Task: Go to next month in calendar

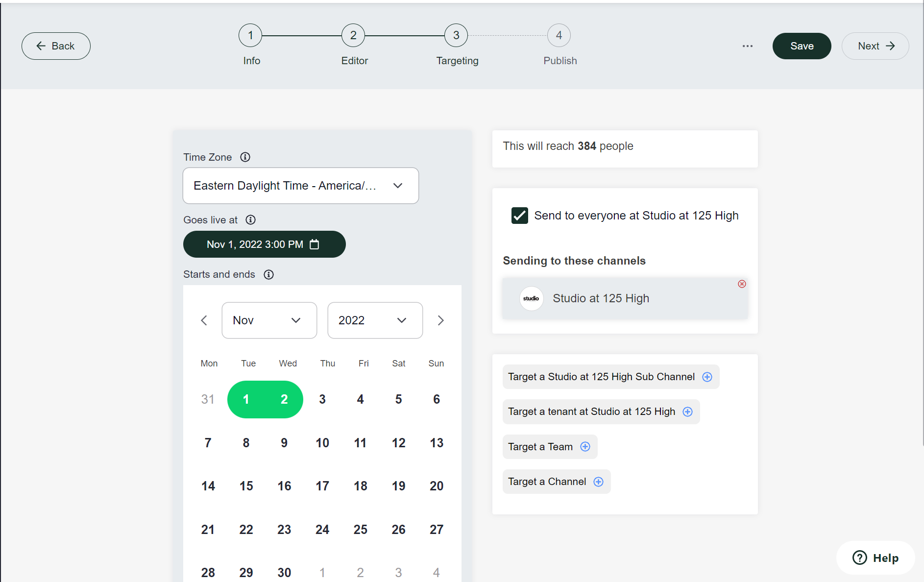Action: coord(440,320)
